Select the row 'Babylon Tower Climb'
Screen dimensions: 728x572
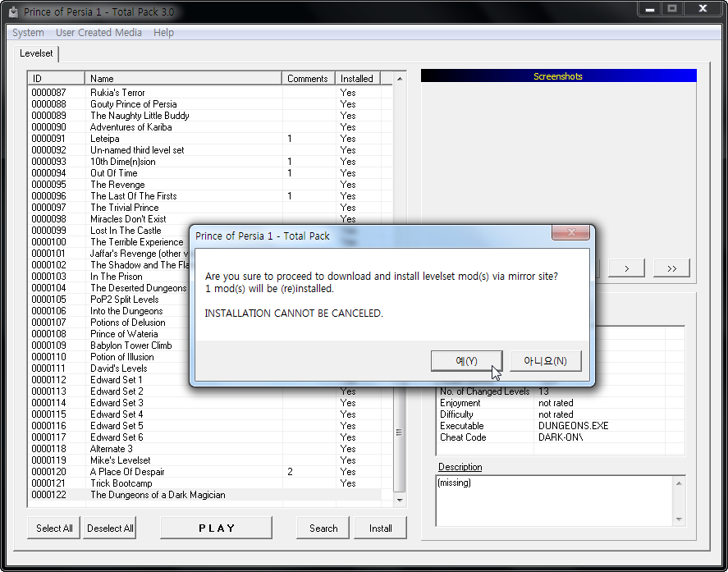point(109,345)
